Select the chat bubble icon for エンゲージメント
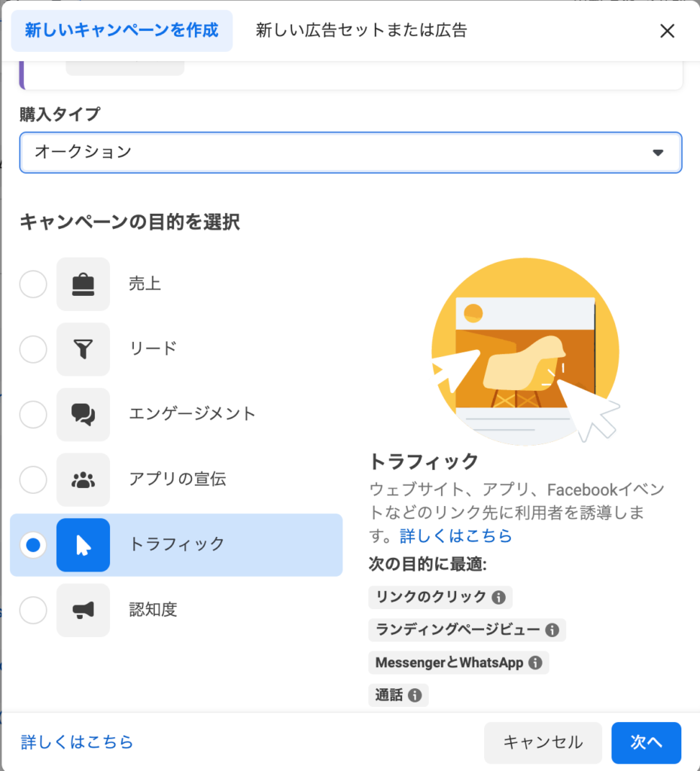The height and width of the screenshot is (771, 700). pos(83,414)
